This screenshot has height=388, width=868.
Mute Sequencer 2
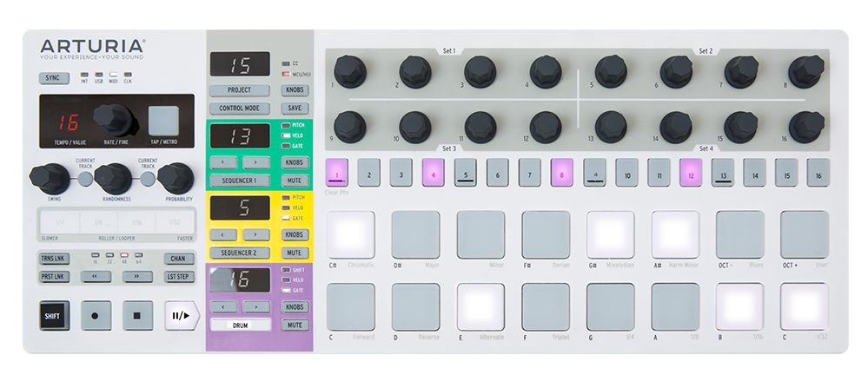(295, 253)
